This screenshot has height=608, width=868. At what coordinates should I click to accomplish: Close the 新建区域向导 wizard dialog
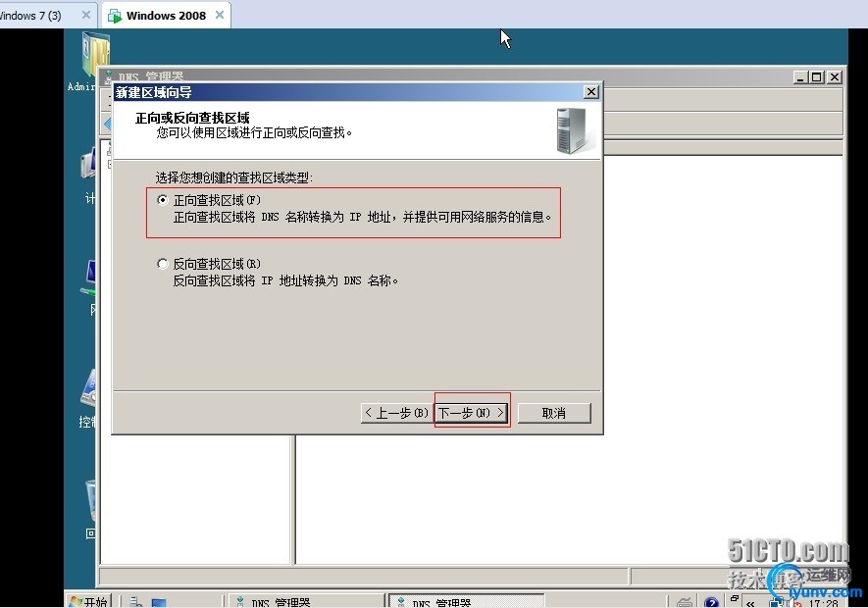pyautogui.click(x=591, y=91)
